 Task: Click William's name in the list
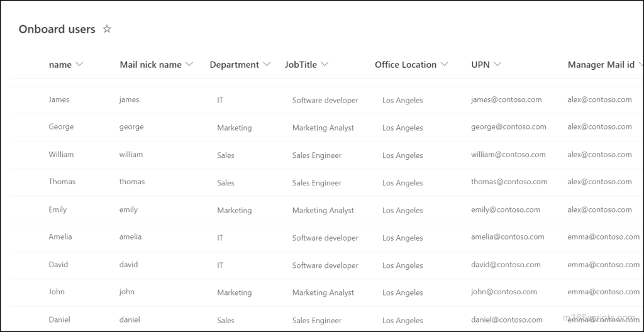click(x=61, y=154)
